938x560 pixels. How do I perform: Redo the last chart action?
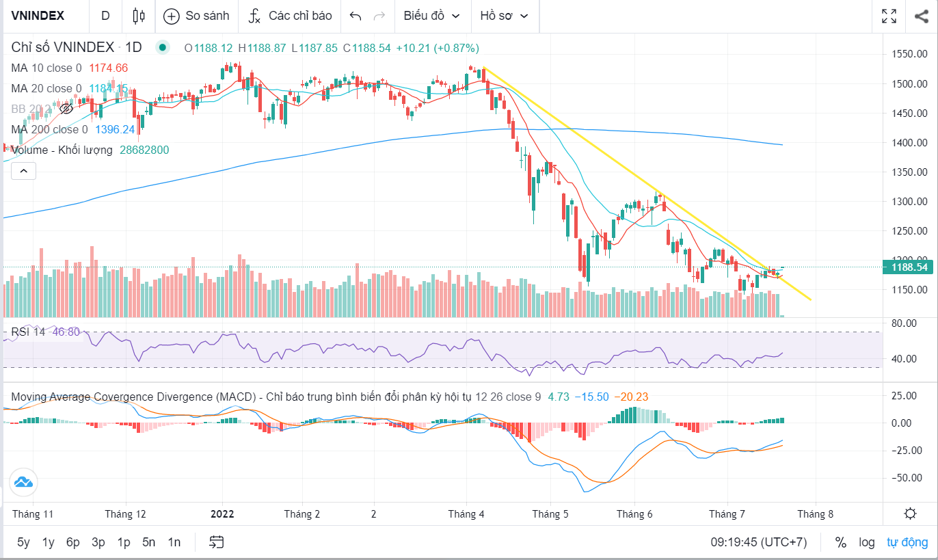(380, 16)
